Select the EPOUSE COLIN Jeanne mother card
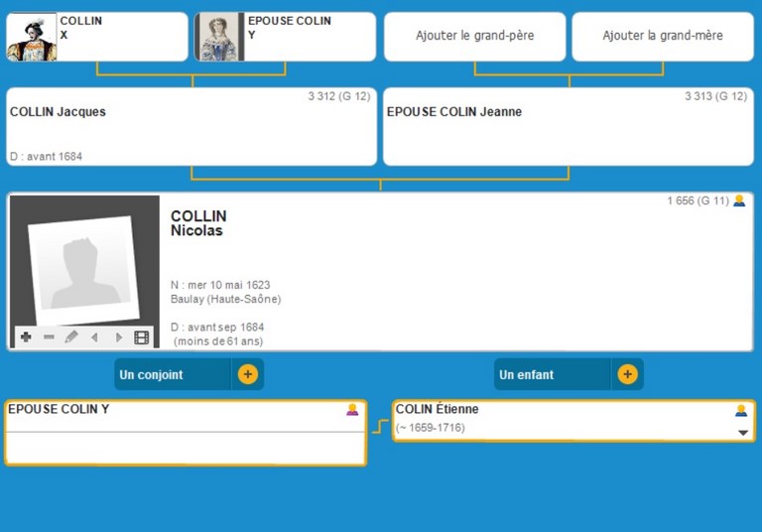The image size is (762, 532). (x=568, y=127)
